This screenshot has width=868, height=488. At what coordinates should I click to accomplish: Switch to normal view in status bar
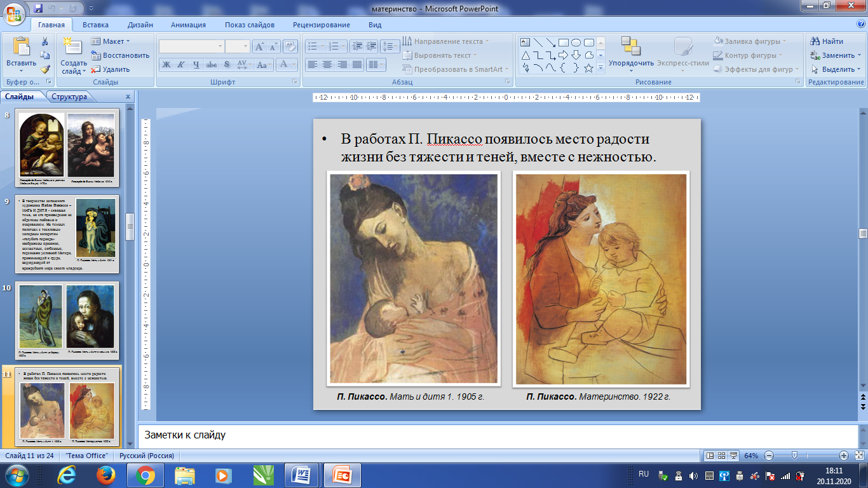[x=710, y=456]
